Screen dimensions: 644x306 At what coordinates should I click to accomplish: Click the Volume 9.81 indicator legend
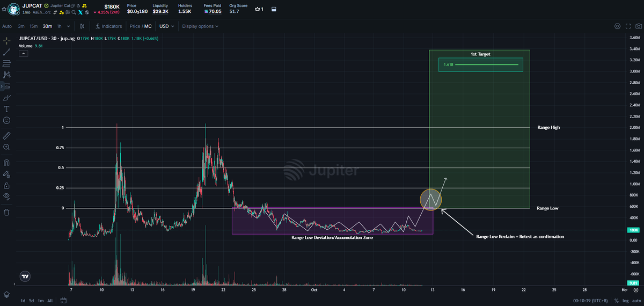31,46
